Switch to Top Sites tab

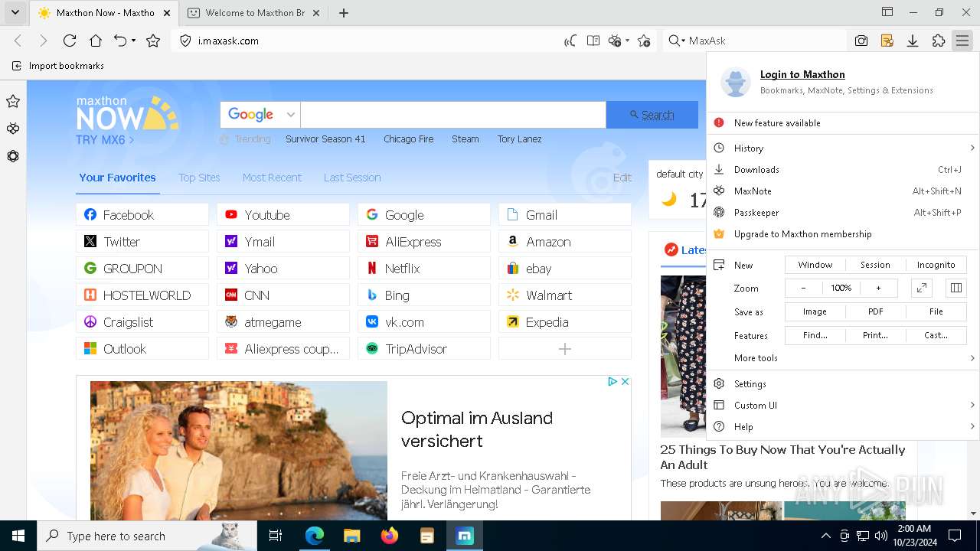(199, 178)
